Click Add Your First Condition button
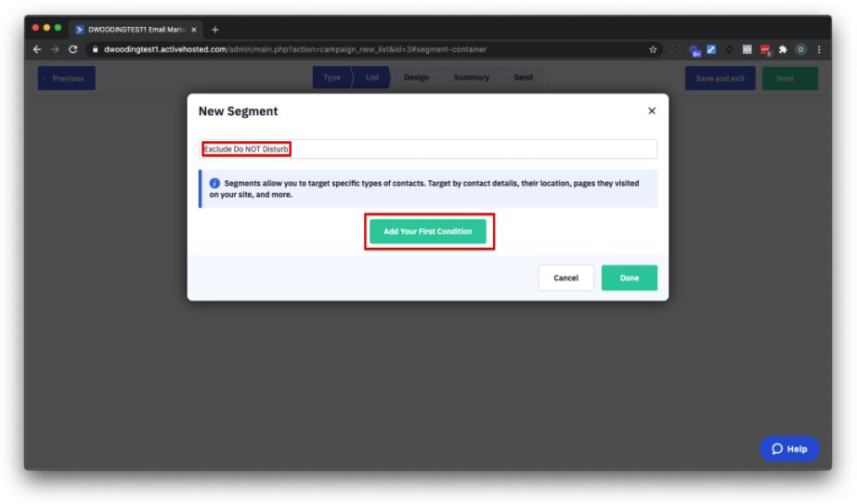Screen dimensions: 857x504 click(x=427, y=231)
